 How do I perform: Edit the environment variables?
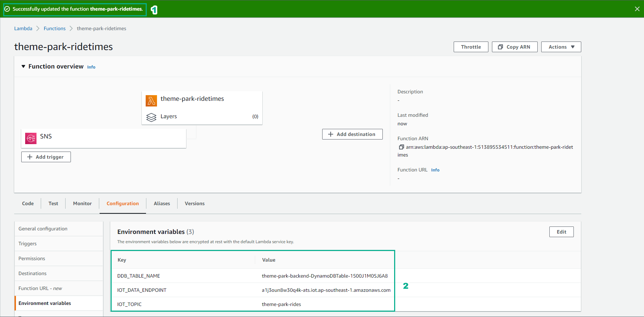[561, 232]
